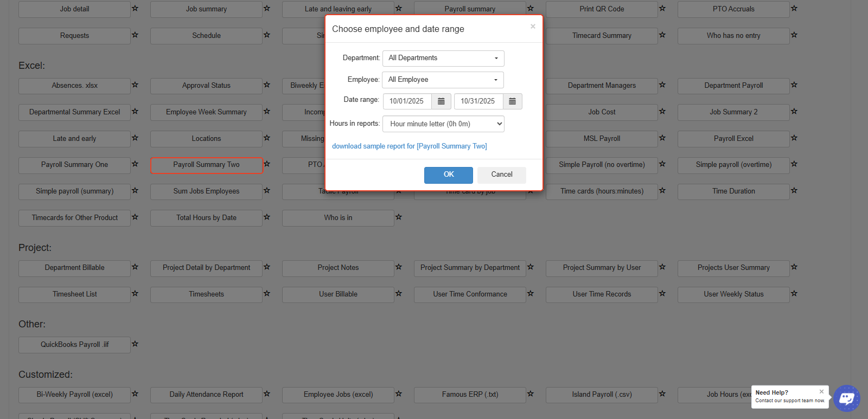Star the Job detail report
Image resolution: width=868 pixels, height=419 pixels.
tap(135, 8)
